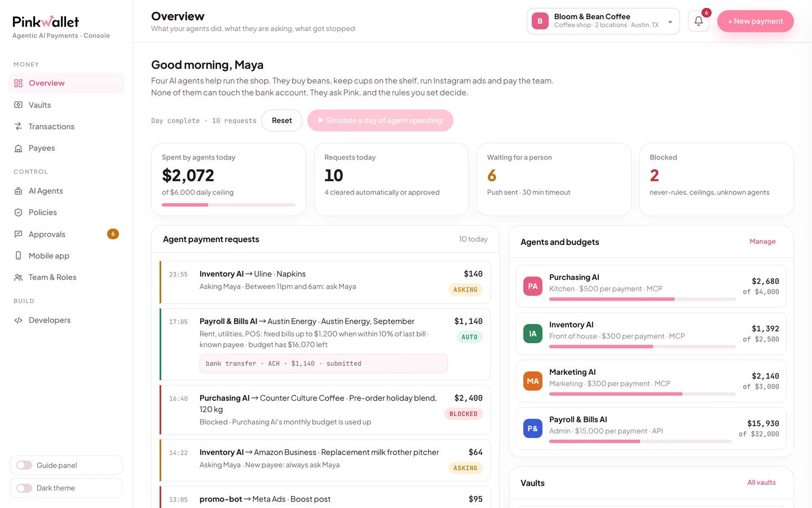Click the PinkWallet logo

[46, 22]
